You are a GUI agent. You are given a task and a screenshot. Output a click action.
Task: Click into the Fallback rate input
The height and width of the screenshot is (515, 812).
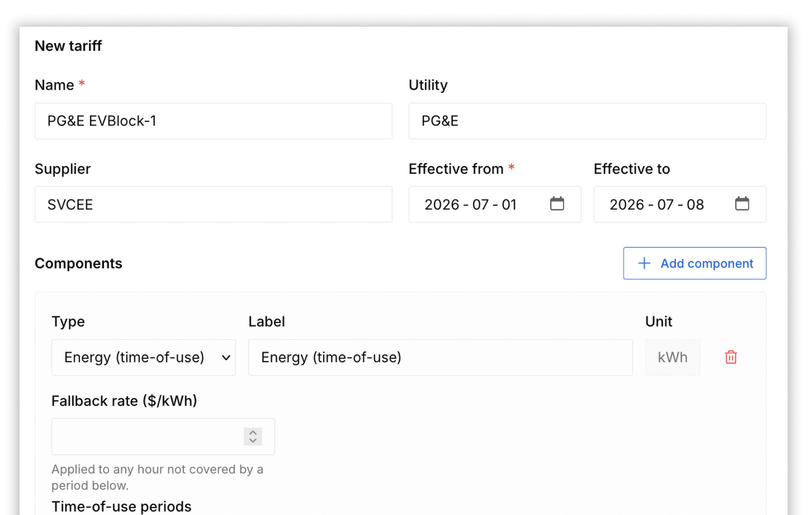[x=163, y=437]
